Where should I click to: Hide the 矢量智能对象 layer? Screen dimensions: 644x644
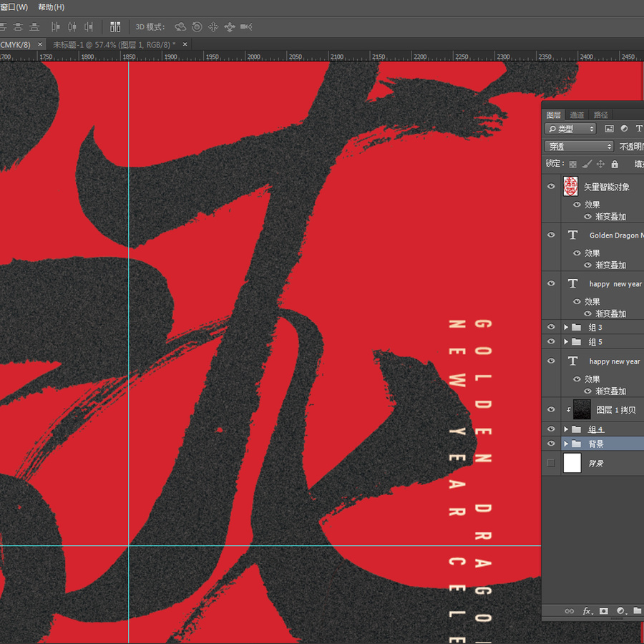point(551,187)
